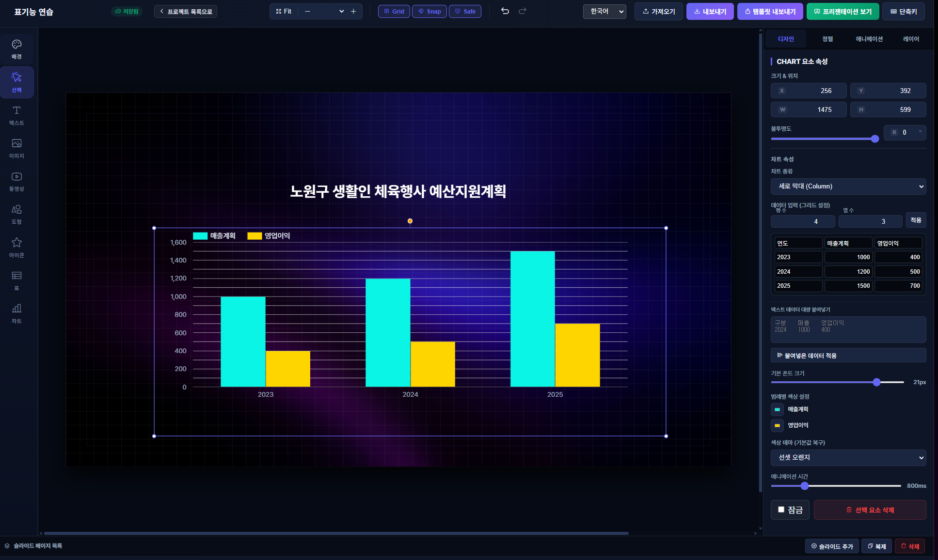
Task: Click the bottom 삭제 delete slide button
Action: point(910,546)
